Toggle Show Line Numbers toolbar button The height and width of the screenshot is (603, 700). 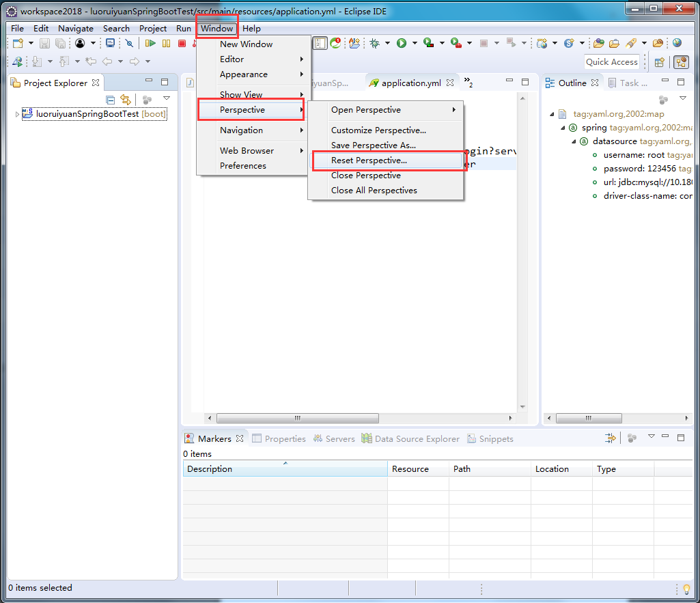(x=320, y=43)
